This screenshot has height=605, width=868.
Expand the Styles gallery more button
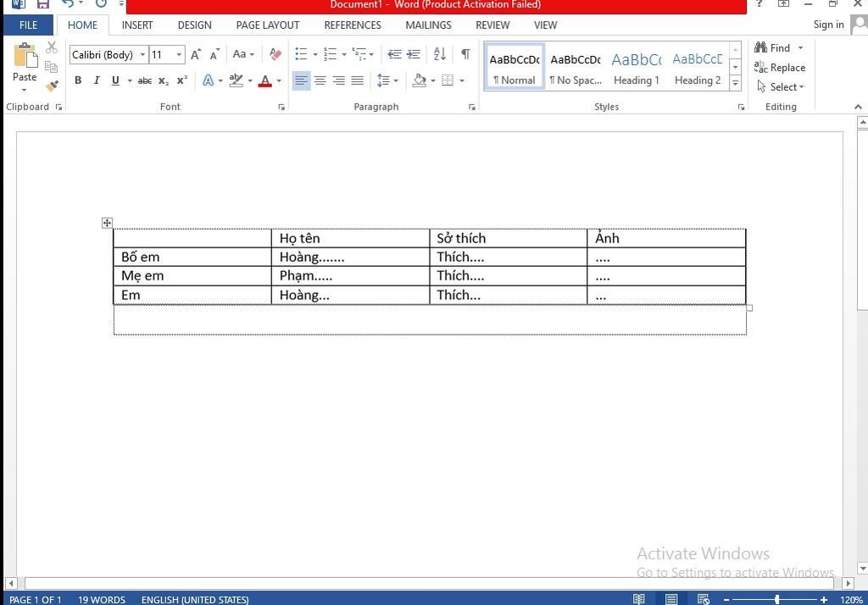tap(735, 84)
